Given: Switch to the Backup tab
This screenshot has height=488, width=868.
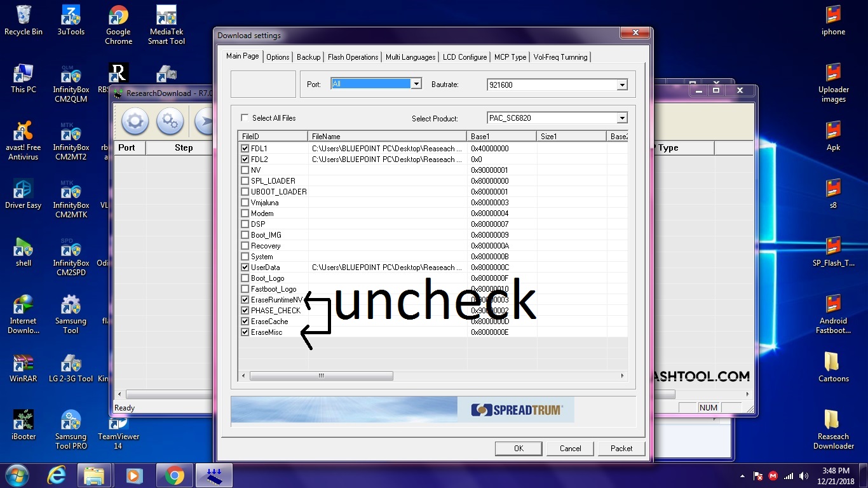Looking at the screenshot, I should pyautogui.click(x=308, y=57).
